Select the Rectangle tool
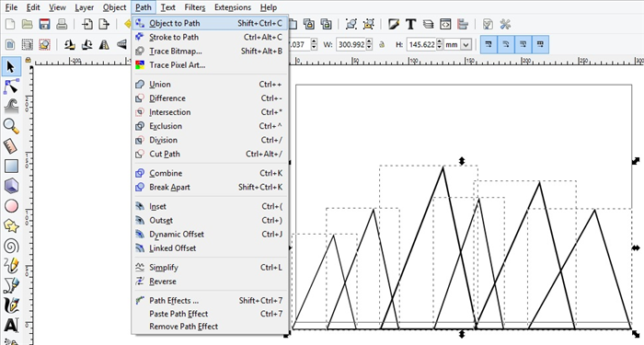 [x=11, y=166]
